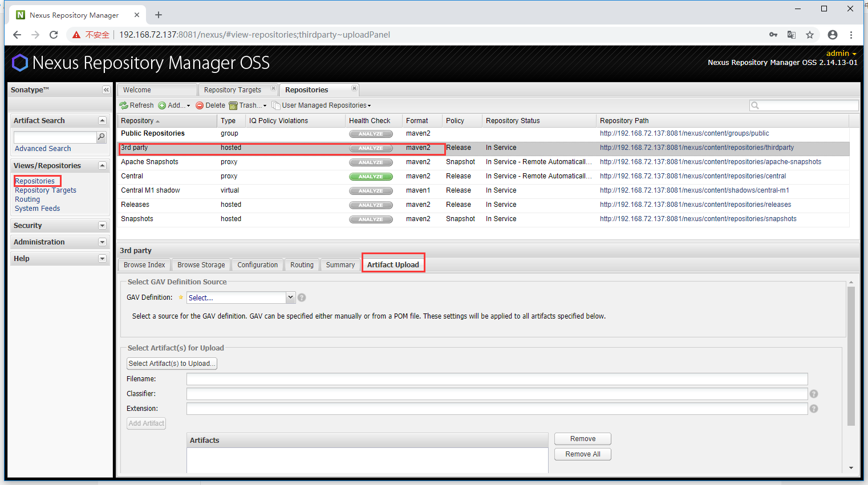The image size is (868, 485).
Task: Open the snapshots repository path link
Action: click(698, 219)
